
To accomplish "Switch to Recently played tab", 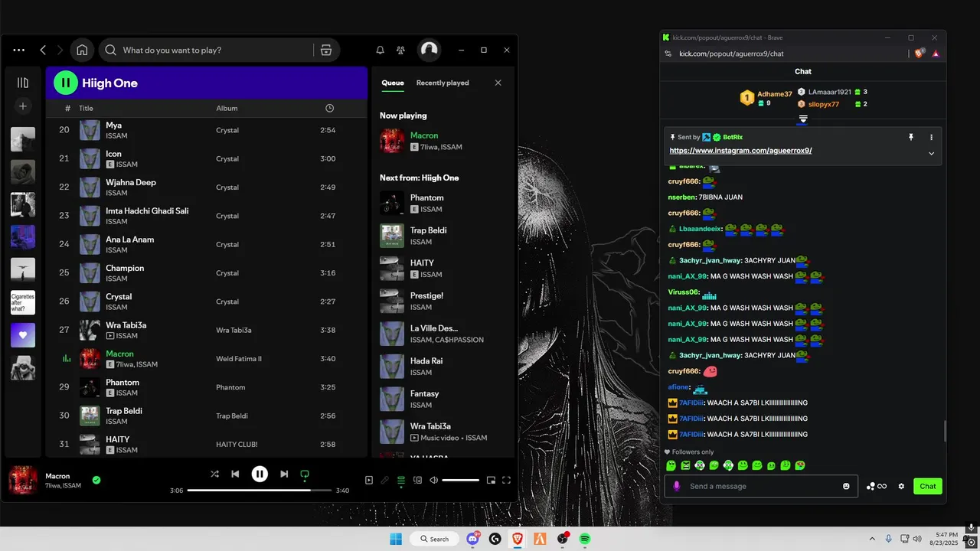I will coord(443,83).
